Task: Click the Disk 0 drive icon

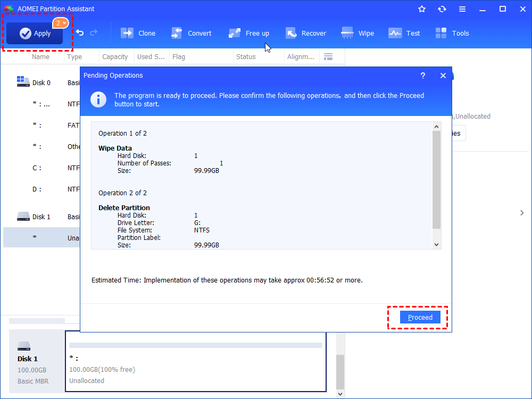Action: pyautogui.click(x=23, y=81)
